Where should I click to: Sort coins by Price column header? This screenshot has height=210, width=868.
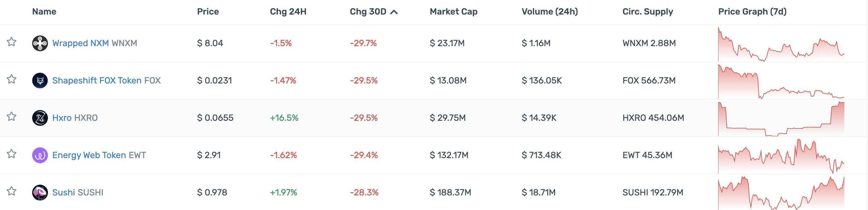208,12
